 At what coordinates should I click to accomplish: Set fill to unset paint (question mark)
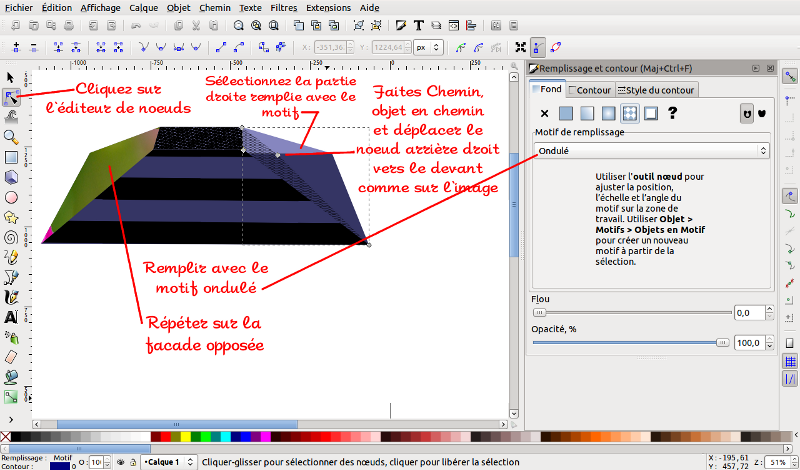point(674,114)
